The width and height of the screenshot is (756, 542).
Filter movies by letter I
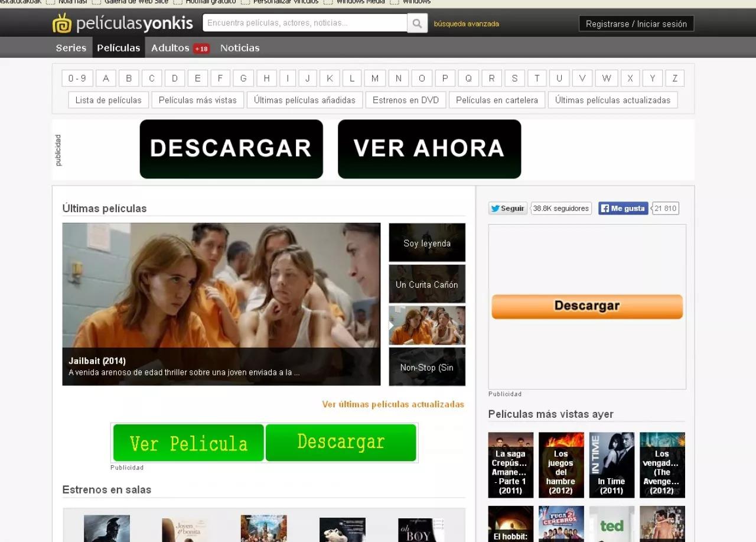(288, 78)
